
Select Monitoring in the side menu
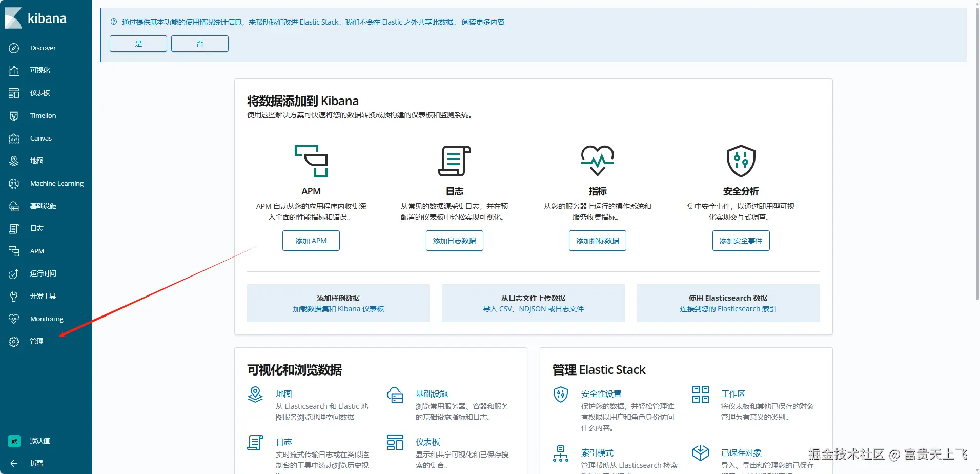pos(47,319)
